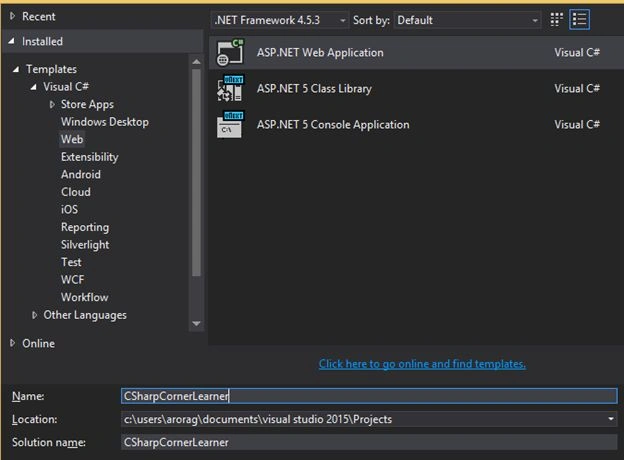Click the project Name input field
Screen dimensions: 624x460
(x=369, y=396)
